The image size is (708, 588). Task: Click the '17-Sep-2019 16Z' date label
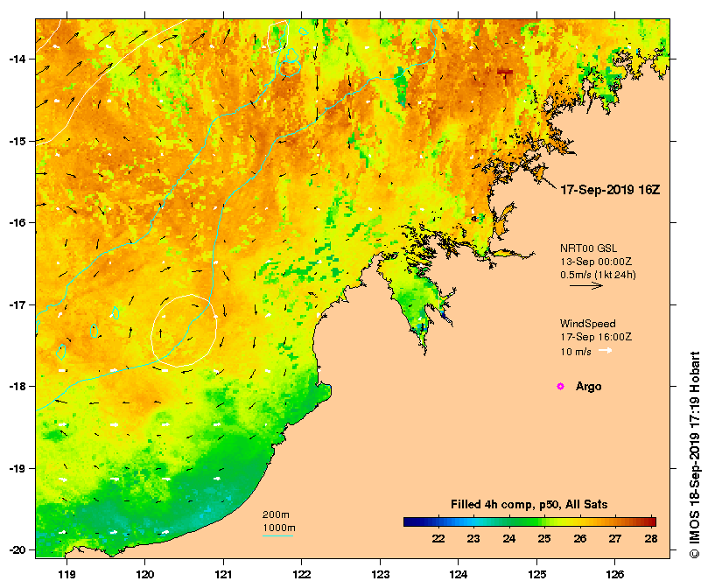pos(610,190)
